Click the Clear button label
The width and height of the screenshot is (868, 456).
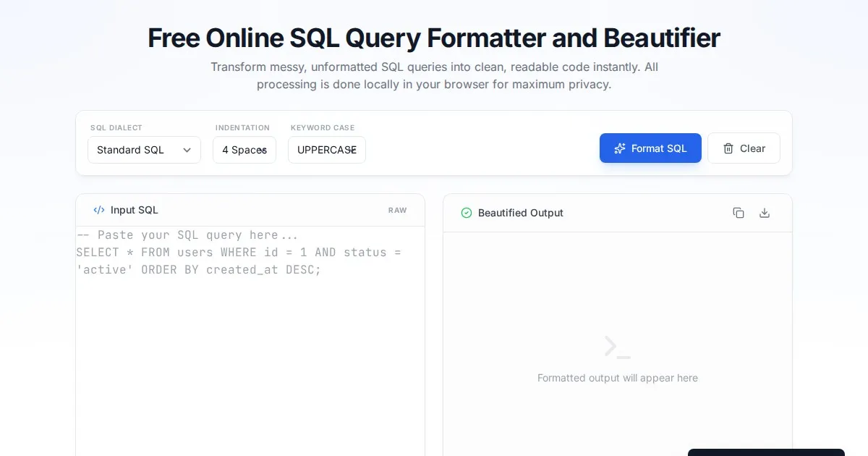752,148
